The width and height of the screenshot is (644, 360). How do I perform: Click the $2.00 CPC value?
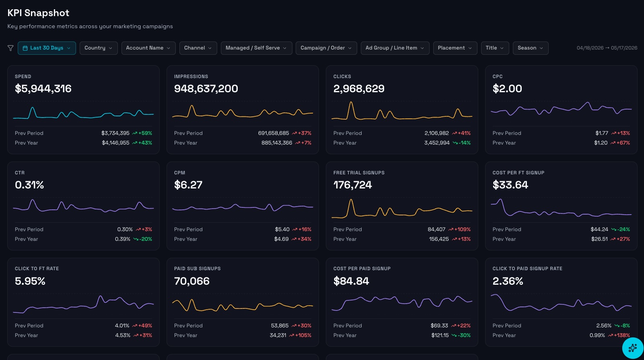pos(507,89)
